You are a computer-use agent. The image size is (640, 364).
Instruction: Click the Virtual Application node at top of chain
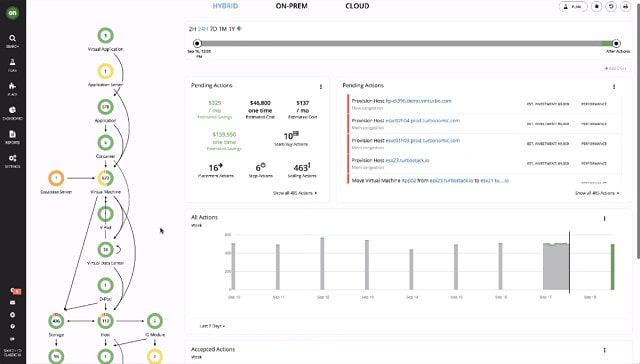pyautogui.click(x=105, y=36)
